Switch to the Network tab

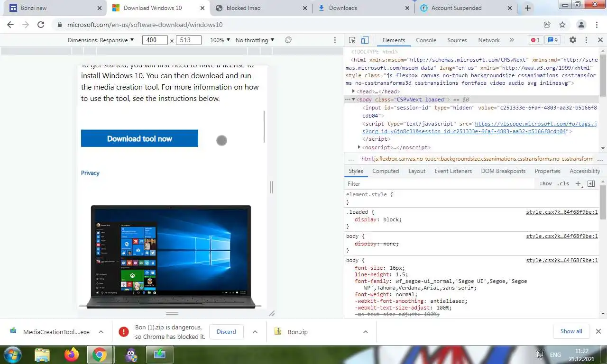(x=489, y=40)
